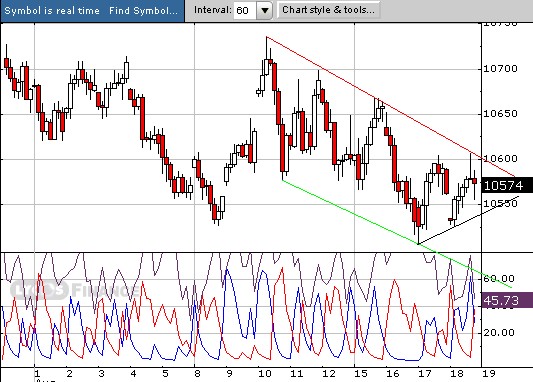Click the current price label 10574
Image resolution: width=533 pixels, height=382 pixels.
coord(507,185)
